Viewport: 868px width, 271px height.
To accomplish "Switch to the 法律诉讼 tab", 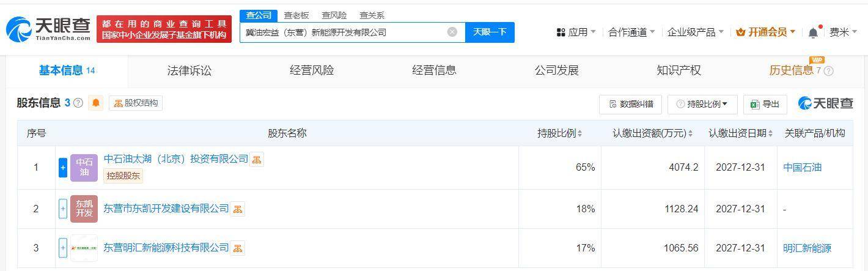I will 189,71.
